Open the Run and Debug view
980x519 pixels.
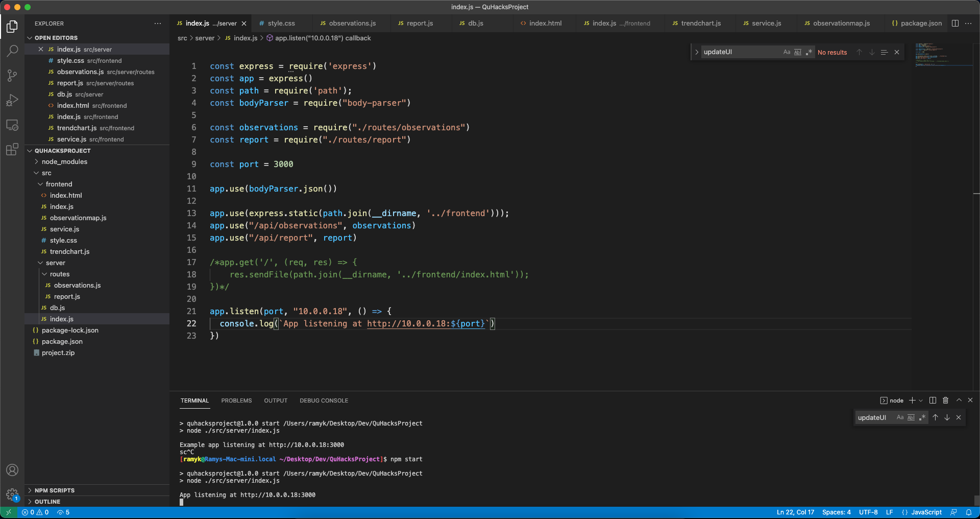(12, 100)
